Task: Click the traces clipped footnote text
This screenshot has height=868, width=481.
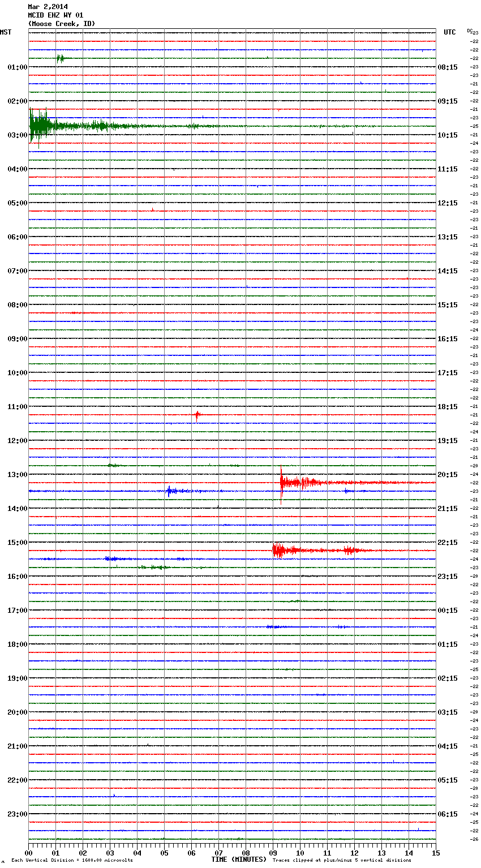Action: [342, 861]
